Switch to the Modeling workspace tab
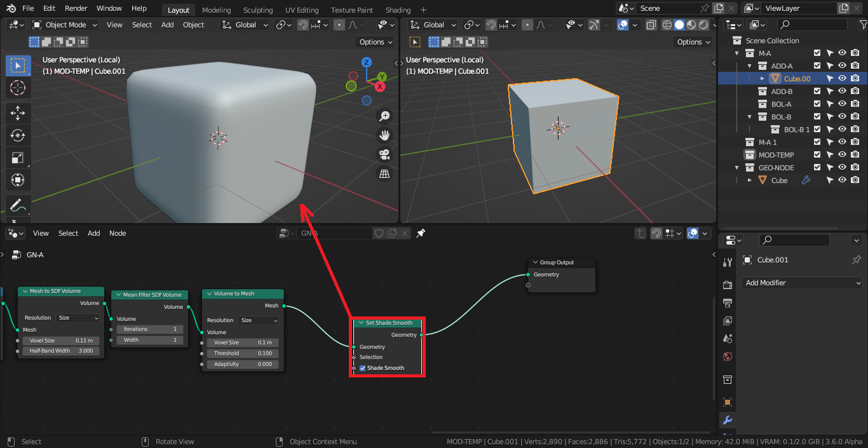Viewport: 868px width, 448px height. [216, 10]
